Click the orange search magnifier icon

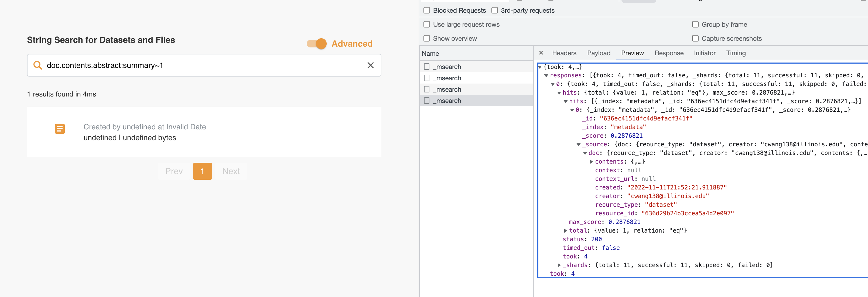(x=38, y=65)
